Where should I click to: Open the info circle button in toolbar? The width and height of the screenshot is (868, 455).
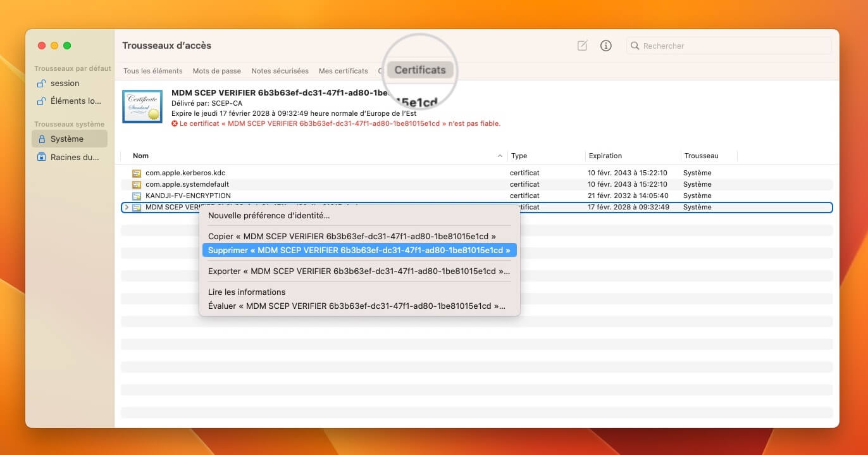(x=606, y=46)
